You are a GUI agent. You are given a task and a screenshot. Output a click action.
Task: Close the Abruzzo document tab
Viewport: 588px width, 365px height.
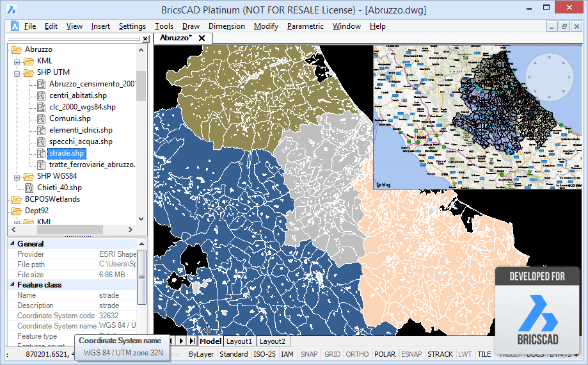tap(202, 38)
